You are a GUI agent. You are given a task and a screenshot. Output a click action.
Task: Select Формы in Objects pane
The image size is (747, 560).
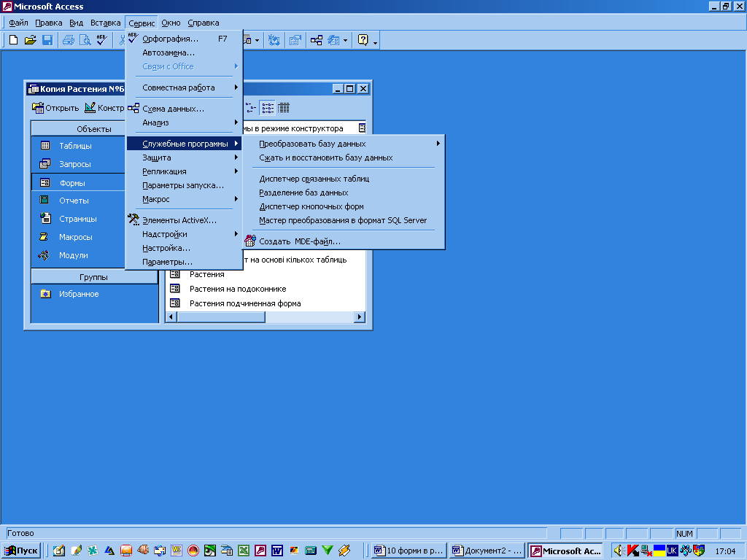click(x=78, y=182)
